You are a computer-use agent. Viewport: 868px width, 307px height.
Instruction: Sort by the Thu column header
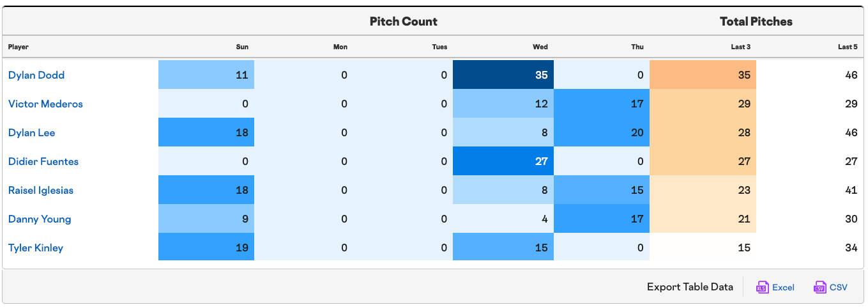tap(637, 47)
